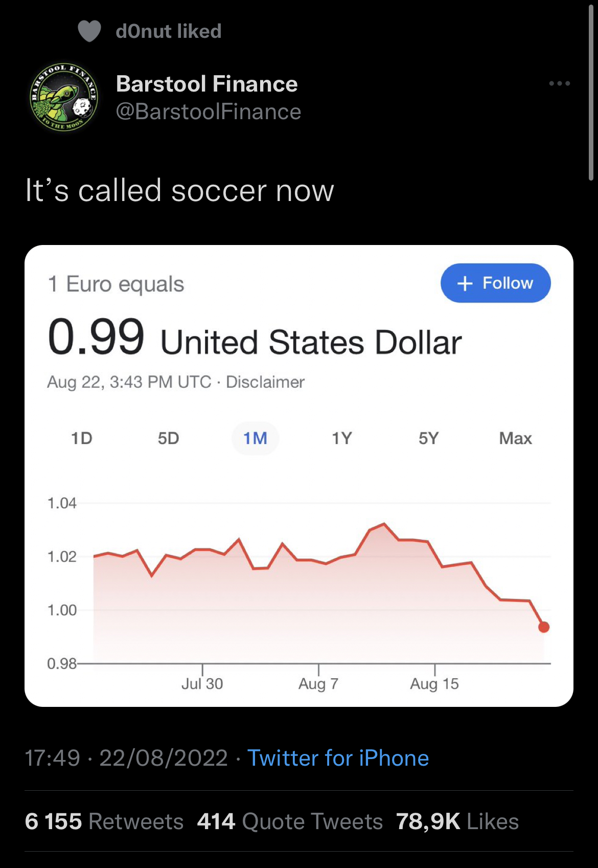Screen dimensions: 598x868
Task: Select the 1D time range tab
Action: coord(82,438)
